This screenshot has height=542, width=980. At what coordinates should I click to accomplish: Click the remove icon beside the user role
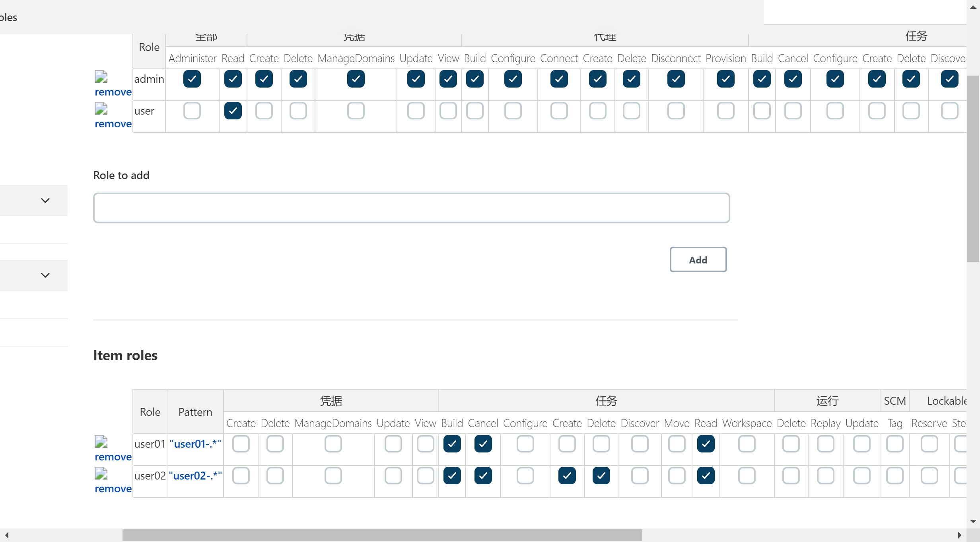pyautogui.click(x=101, y=107)
